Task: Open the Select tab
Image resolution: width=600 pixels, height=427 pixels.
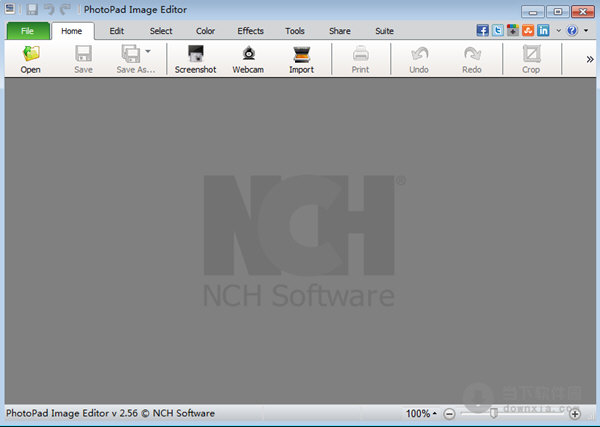Action: click(161, 31)
